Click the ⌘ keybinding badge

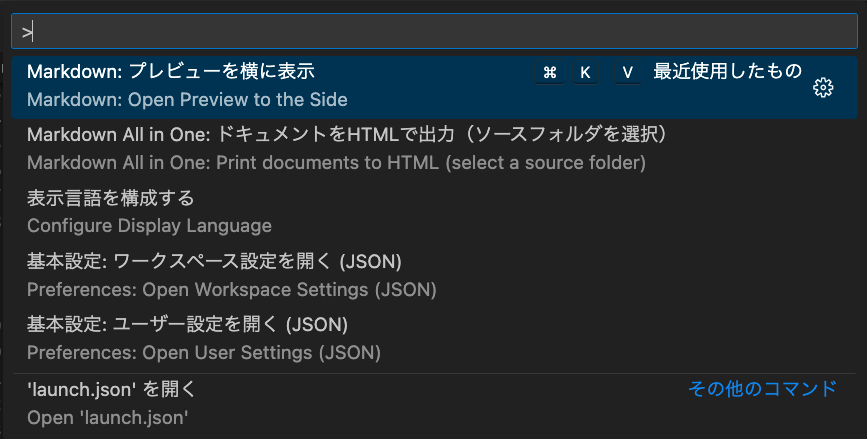[550, 72]
